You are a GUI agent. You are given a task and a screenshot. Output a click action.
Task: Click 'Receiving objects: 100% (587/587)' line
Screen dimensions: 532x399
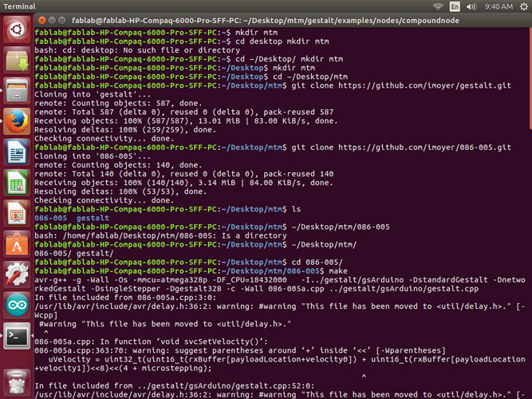186,120
